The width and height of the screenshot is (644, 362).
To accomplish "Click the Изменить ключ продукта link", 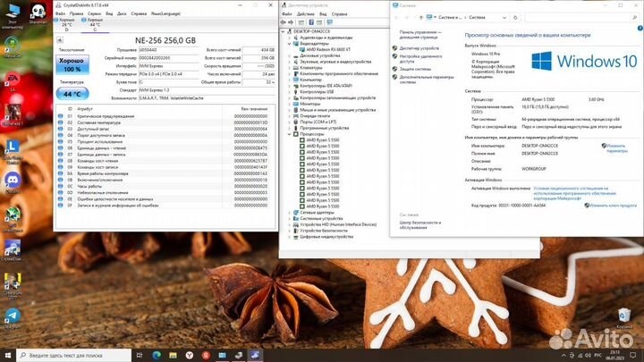I will click(613, 206).
